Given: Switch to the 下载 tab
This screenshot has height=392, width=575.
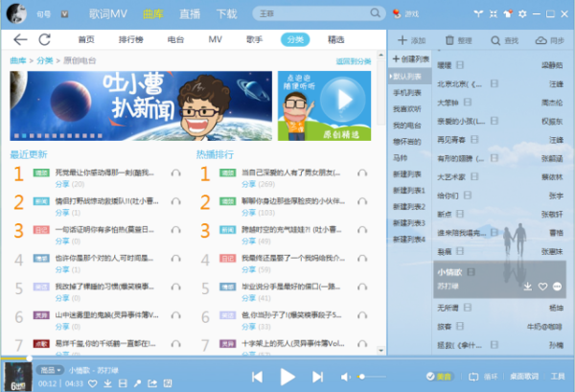Looking at the screenshot, I should [x=226, y=14].
